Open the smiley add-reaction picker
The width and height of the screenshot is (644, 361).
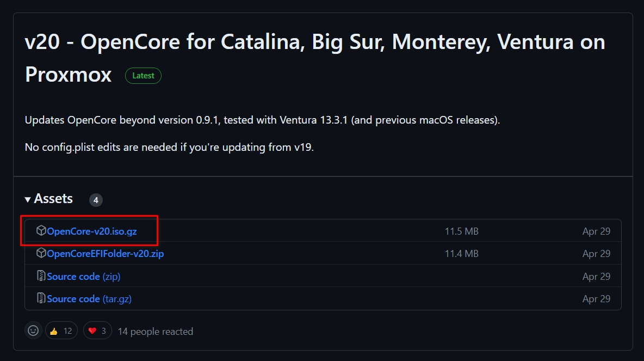pos(33,331)
